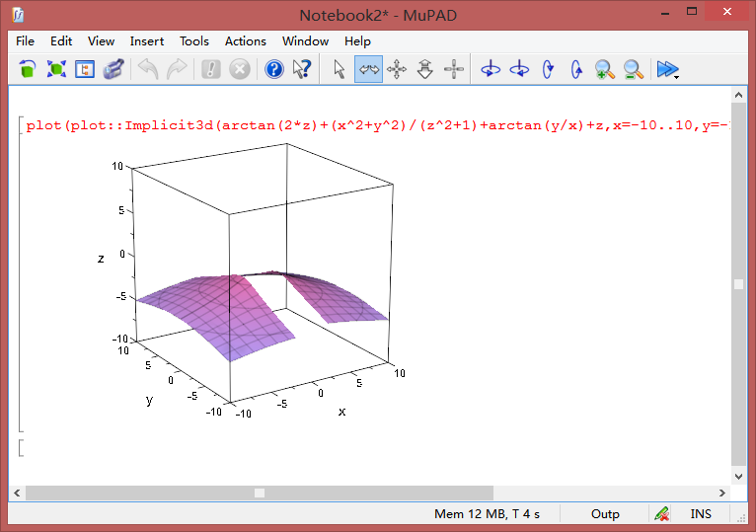Viewport: 756px width, 532px height.
Task: Open help via blue question mark icon
Action: [273, 69]
